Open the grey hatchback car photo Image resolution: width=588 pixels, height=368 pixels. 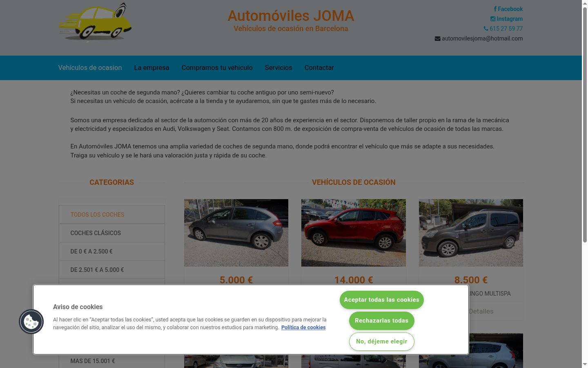coord(236,233)
